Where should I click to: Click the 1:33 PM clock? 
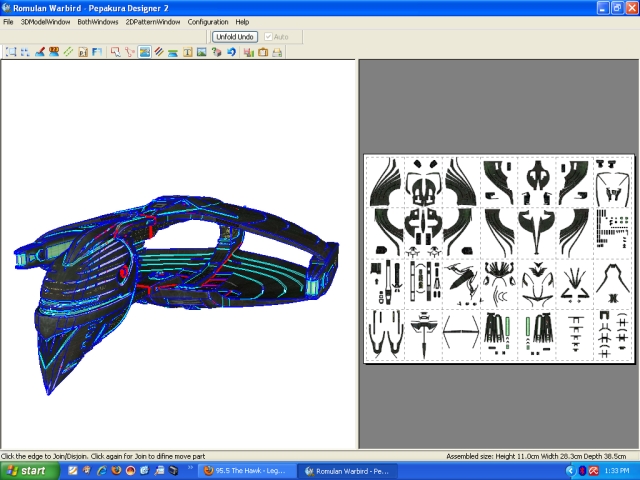click(x=617, y=471)
